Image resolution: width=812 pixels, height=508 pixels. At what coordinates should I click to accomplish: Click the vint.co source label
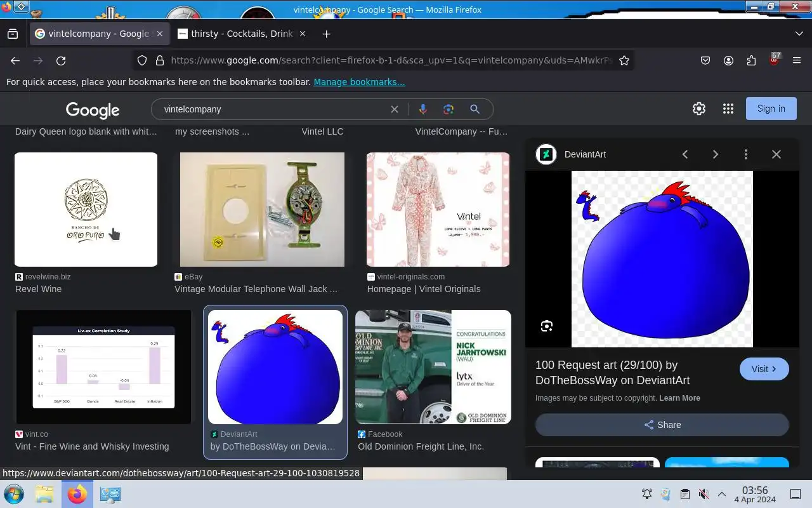pyautogui.click(x=36, y=434)
